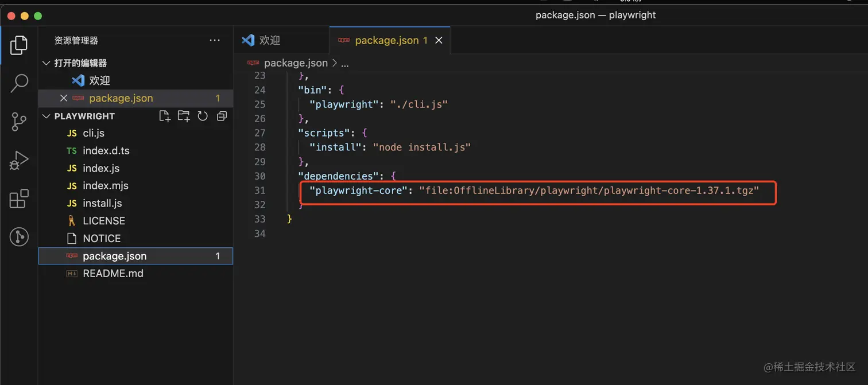Click the New File icon in PLAYWRIGHT header

coord(165,116)
